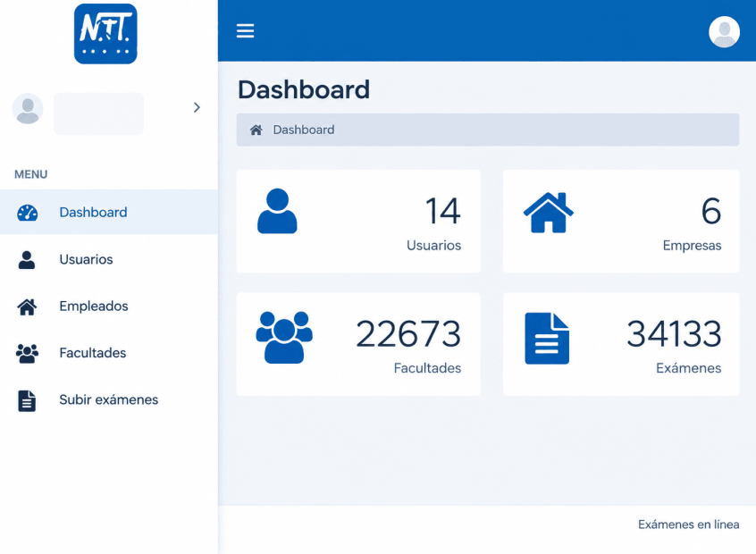Click the 14 count on Usuarios card

(442, 211)
